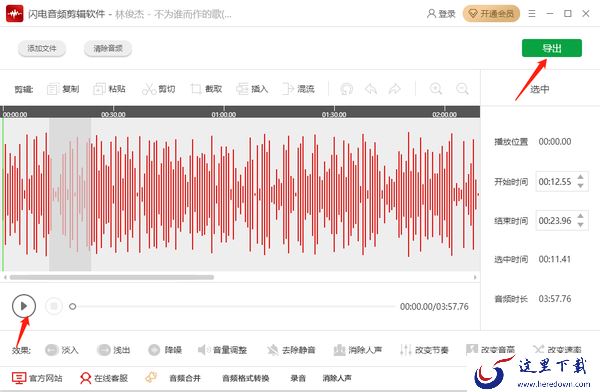The image size is (600, 392).
Task: Select the Cut (剪切) scissors tool
Action: tap(158, 89)
